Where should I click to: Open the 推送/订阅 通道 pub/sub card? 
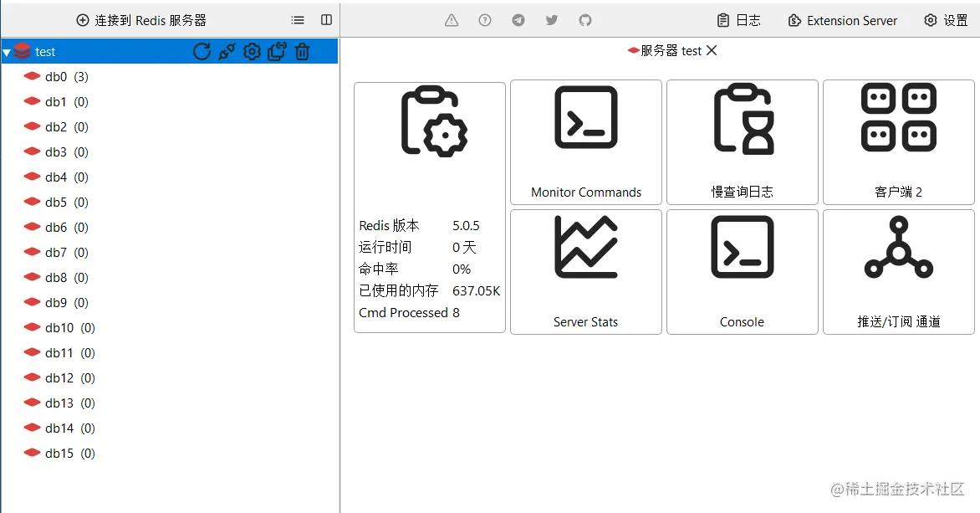899,271
